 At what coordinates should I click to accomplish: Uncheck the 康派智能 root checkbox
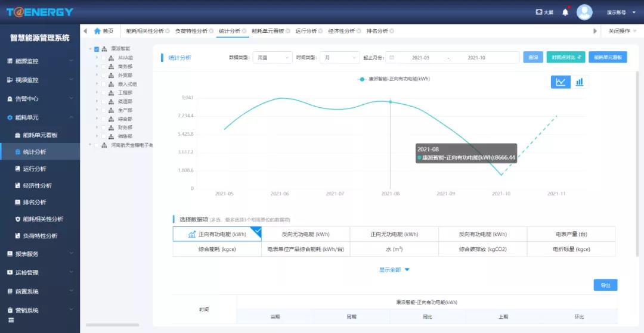tap(97, 49)
